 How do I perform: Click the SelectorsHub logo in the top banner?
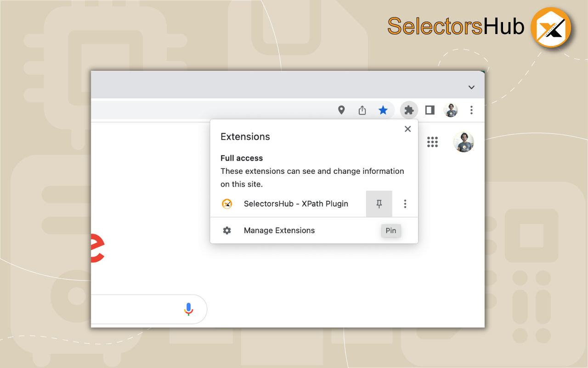(551, 28)
